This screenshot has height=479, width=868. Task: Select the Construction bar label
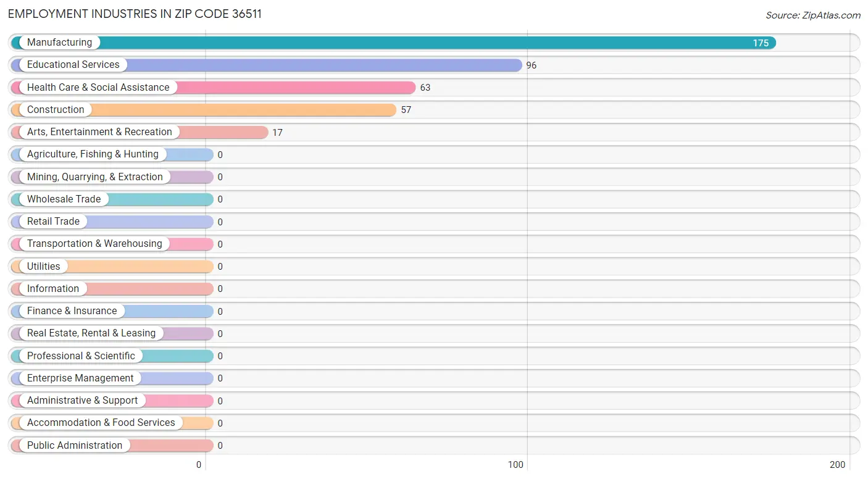coord(56,110)
